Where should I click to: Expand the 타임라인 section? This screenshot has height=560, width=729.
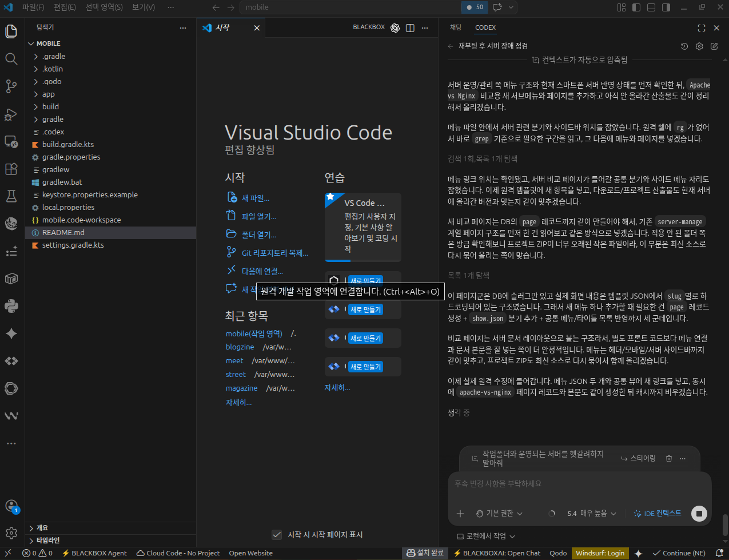coord(48,541)
